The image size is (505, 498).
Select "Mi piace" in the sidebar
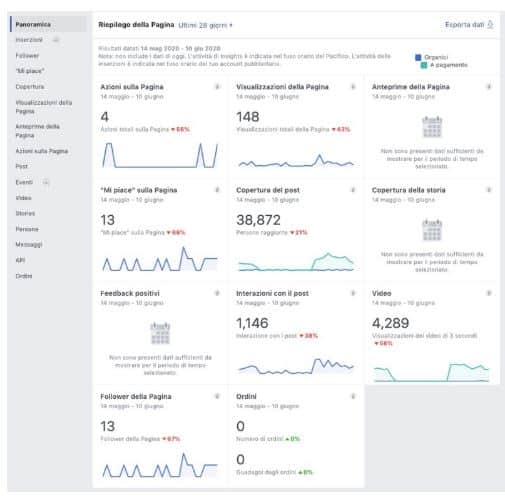(x=30, y=71)
